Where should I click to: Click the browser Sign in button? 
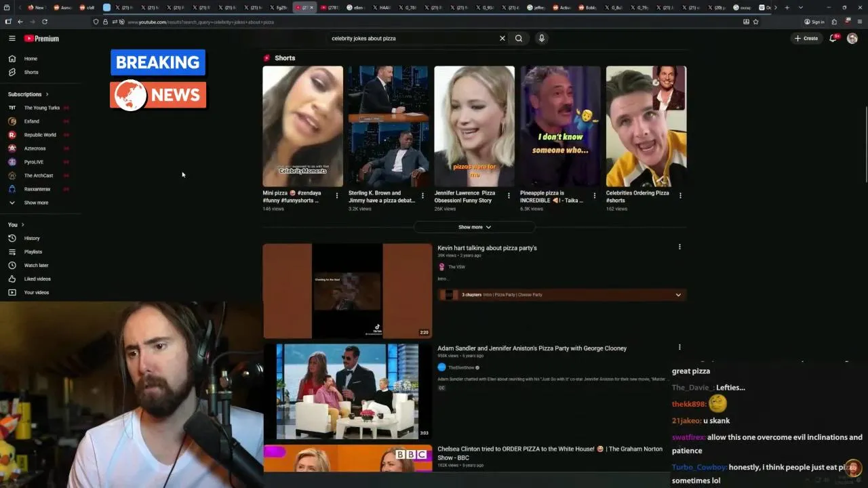tap(814, 22)
